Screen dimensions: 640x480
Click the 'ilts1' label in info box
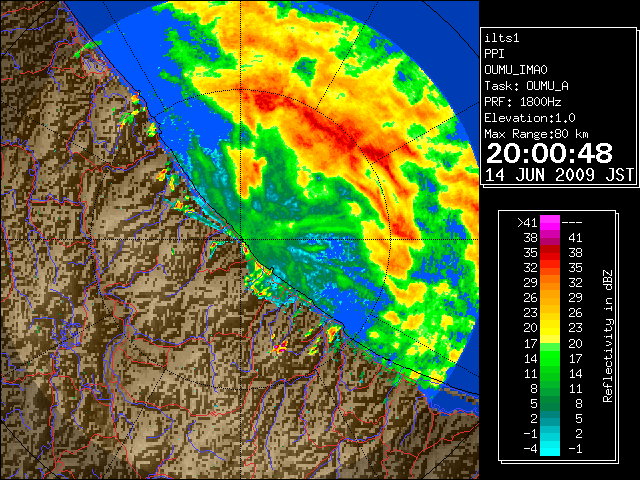[x=502, y=38]
